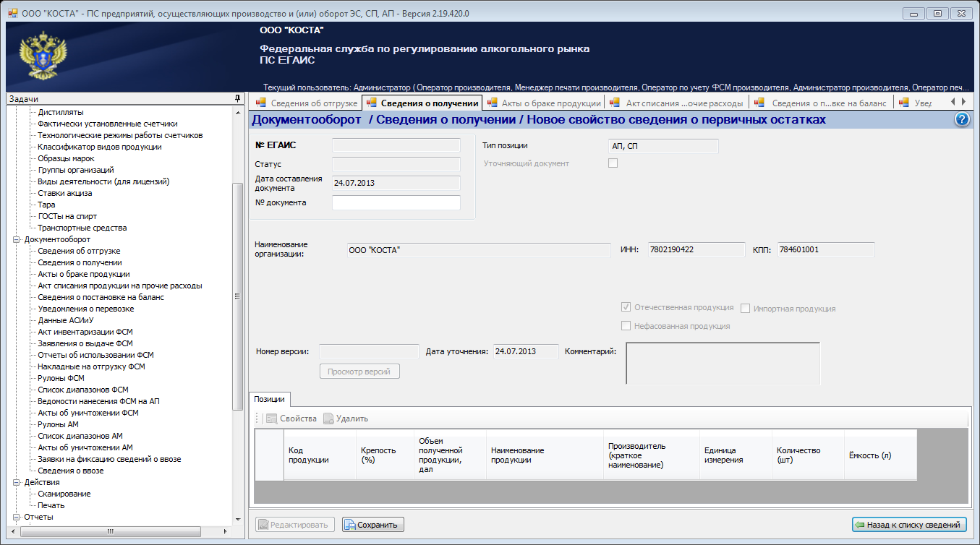Click the № документа input field
This screenshot has width=980, height=545.
point(396,203)
